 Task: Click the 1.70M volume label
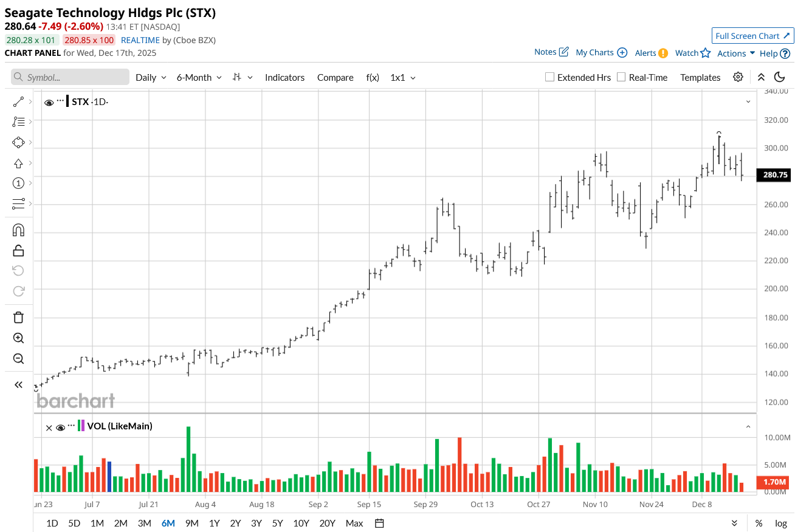773,483
